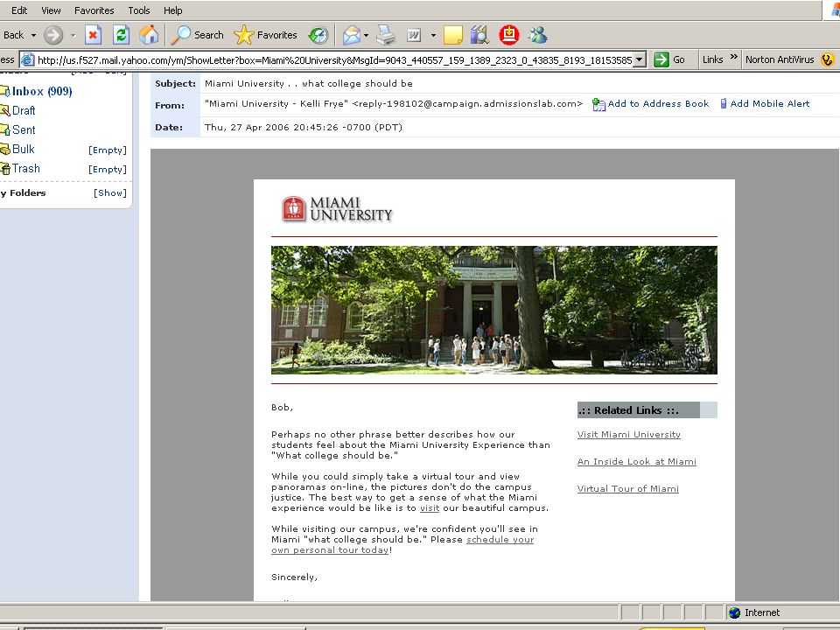Click the Research books toolbar icon
The image size is (840, 630).
pos(480,35)
